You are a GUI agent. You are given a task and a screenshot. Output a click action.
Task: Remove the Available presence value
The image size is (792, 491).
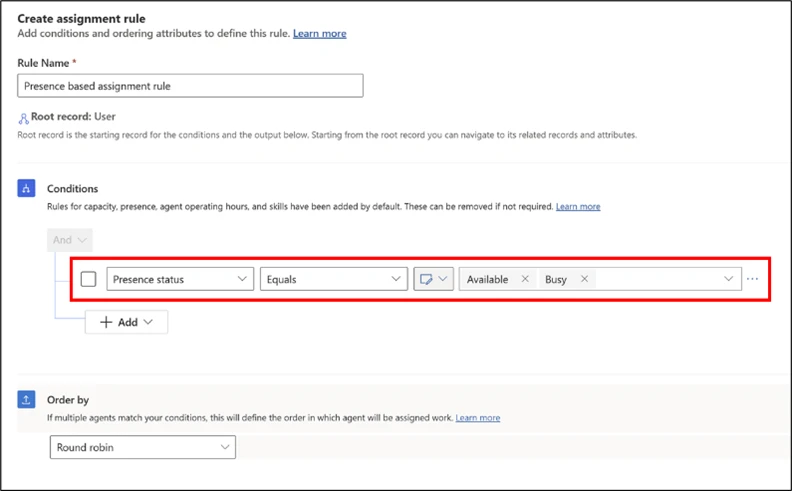525,280
